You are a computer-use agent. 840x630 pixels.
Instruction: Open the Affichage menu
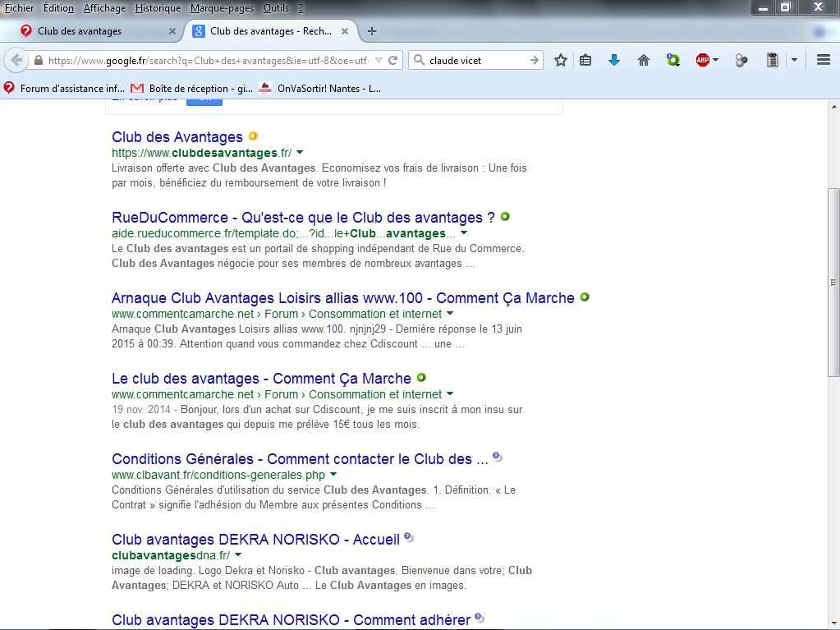click(104, 8)
